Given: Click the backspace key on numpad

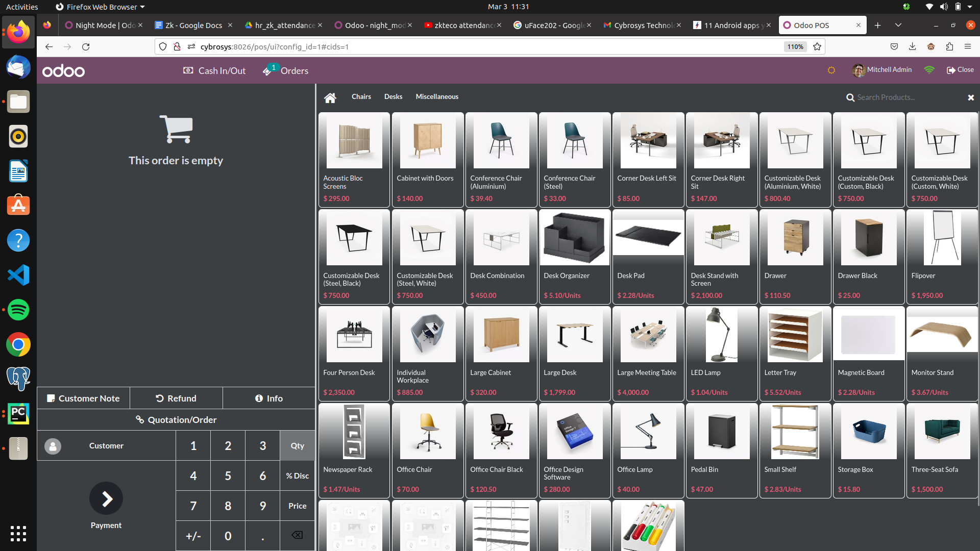Looking at the screenshot, I should (x=297, y=535).
